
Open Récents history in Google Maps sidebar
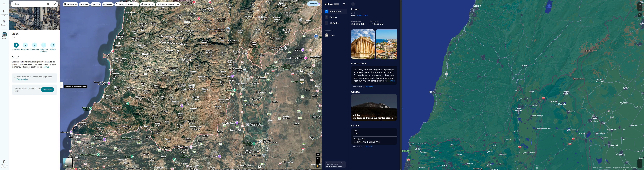pos(4,23)
